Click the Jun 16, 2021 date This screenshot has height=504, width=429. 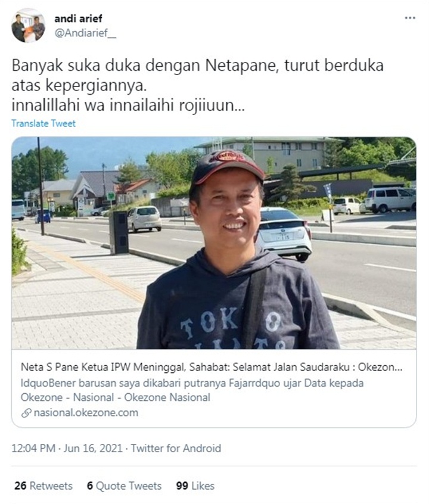click(93, 448)
